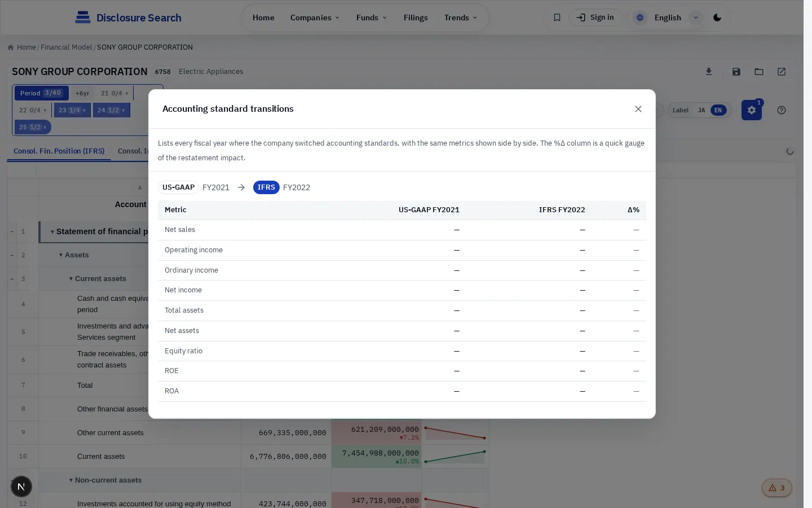Open the Companies dropdown menu
The height and width of the screenshot is (508, 812).
coord(315,17)
